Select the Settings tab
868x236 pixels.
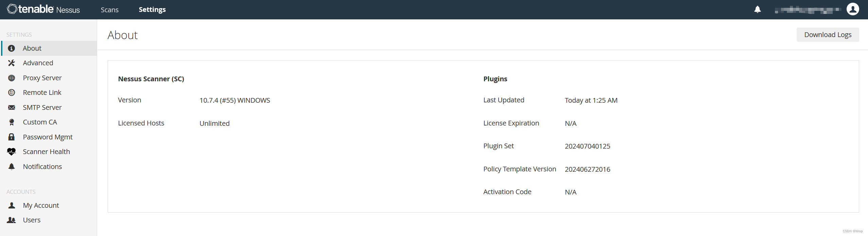coord(152,10)
